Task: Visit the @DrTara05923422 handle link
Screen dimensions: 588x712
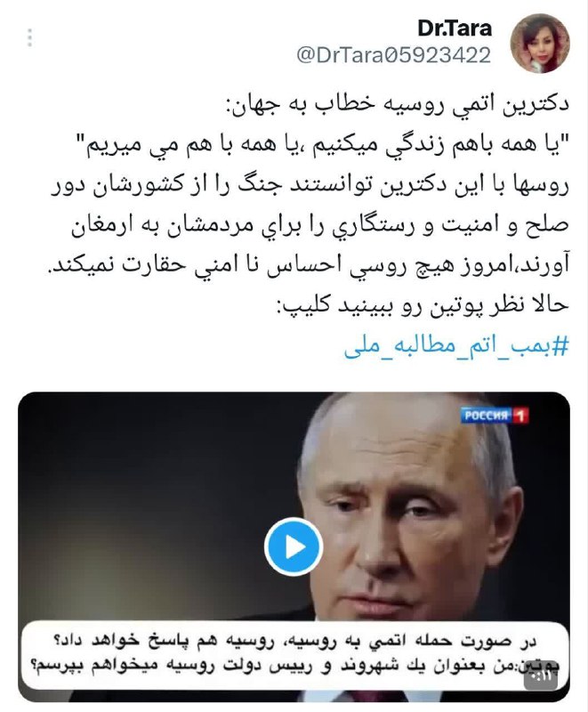Action: [x=394, y=55]
